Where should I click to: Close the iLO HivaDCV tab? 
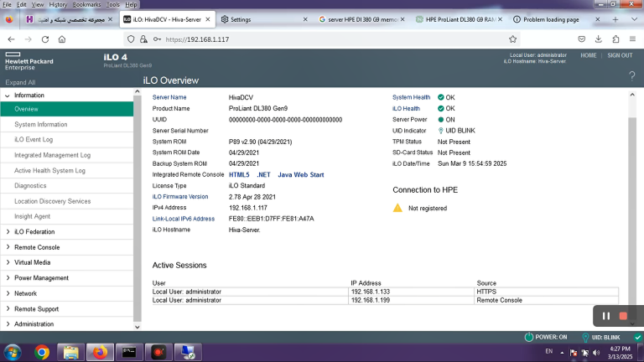tap(208, 19)
